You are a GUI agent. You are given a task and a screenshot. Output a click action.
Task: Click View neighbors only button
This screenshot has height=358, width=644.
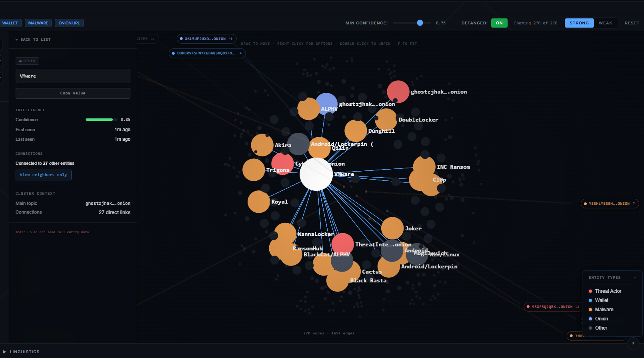[44, 175]
